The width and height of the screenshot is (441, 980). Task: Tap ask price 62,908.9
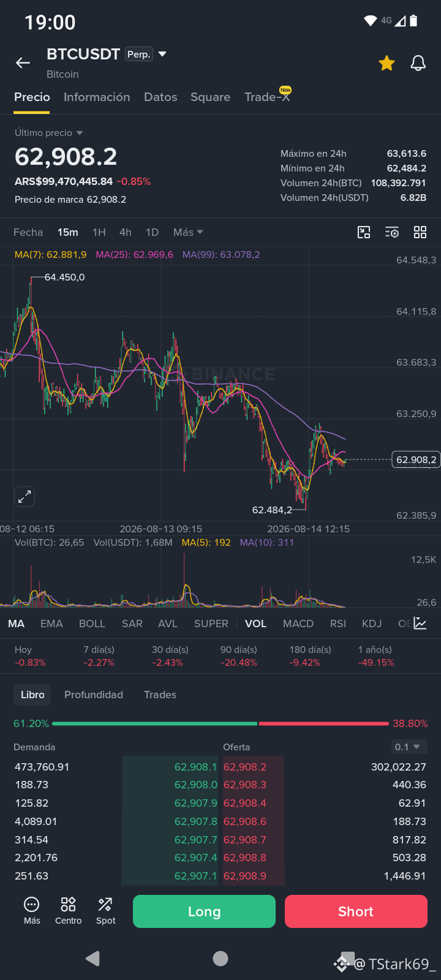point(245,876)
